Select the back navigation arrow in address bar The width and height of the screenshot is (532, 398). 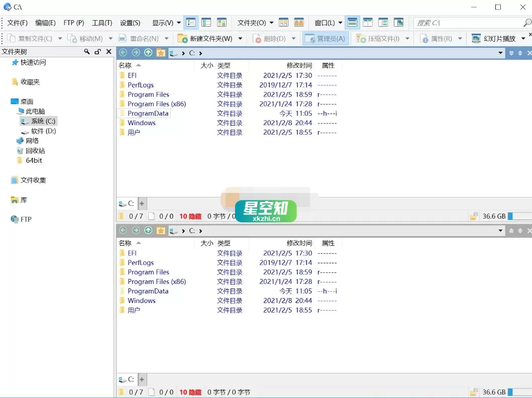[123, 52]
